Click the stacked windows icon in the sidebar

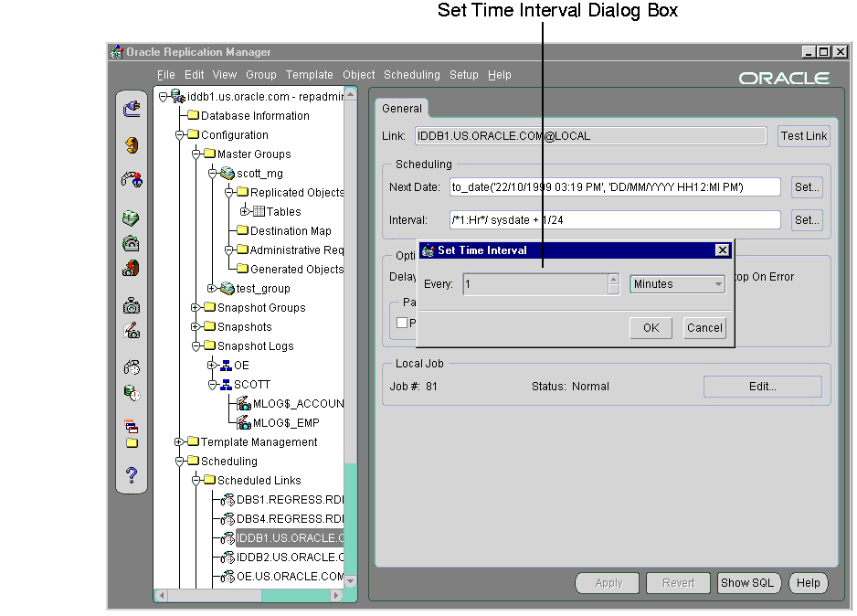coord(132,425)
